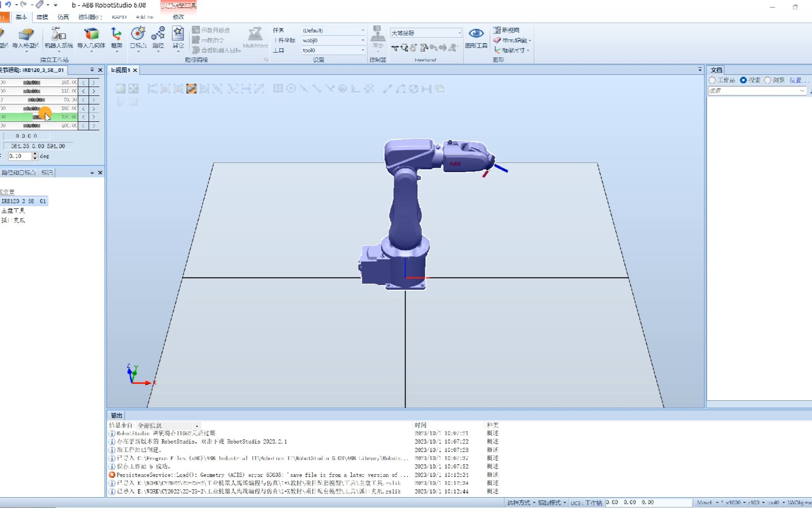Viewport: 812px width, 508px height.
Task: Adjust the highlighted green joint 5 slider
Action: pos(39,117)
